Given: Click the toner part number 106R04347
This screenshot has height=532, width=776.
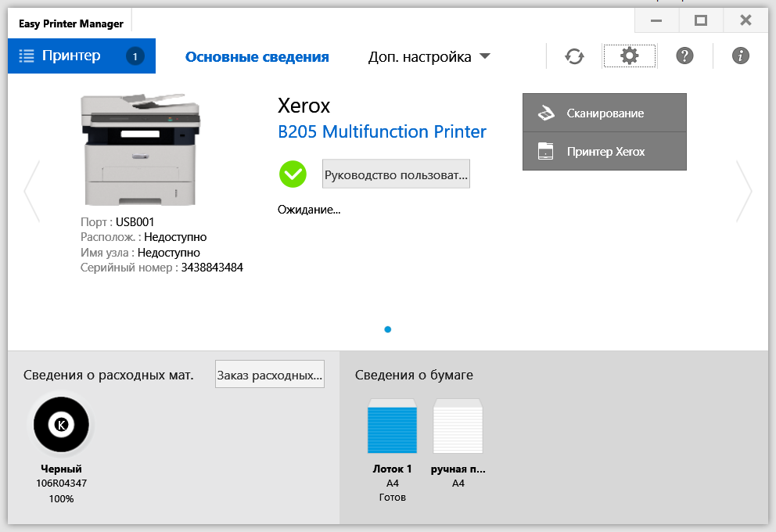Looking at the screenshot, I should 61,483.
